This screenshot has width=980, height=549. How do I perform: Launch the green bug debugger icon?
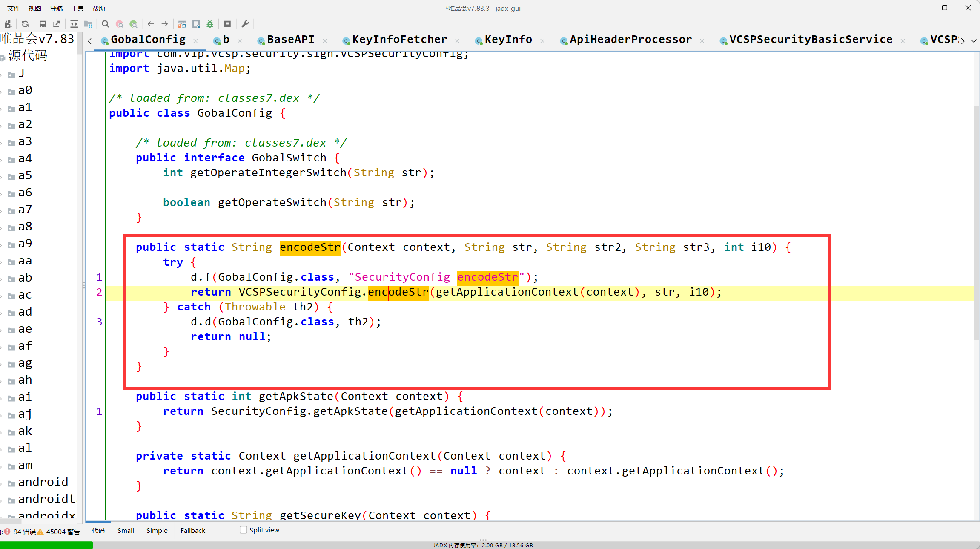point(210,24)
